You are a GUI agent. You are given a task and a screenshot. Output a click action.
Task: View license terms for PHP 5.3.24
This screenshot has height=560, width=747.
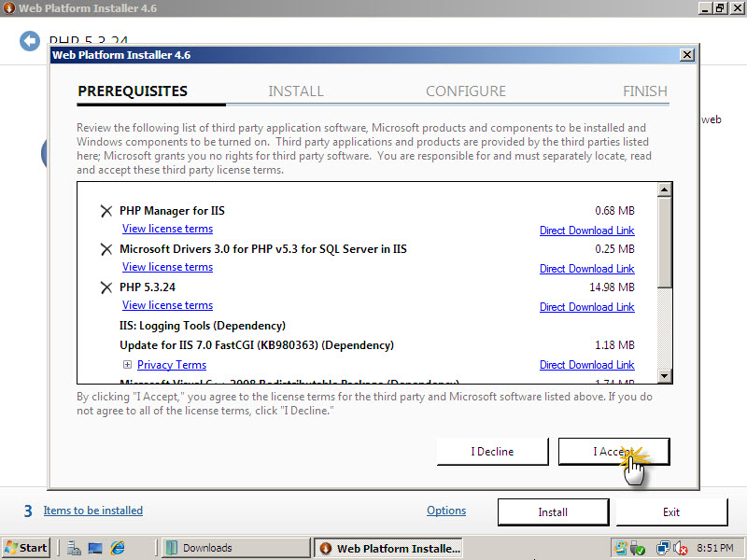(167, 305)
